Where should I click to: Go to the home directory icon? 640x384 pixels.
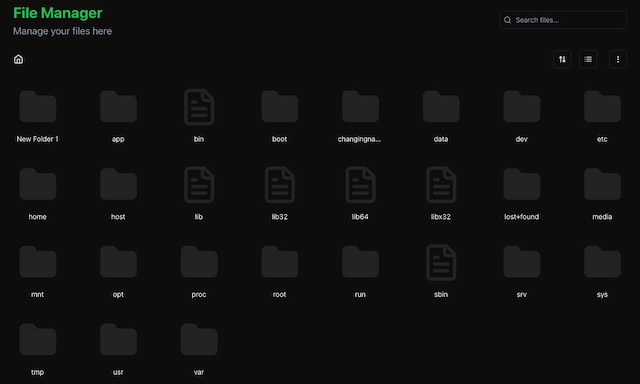(18, 59)
